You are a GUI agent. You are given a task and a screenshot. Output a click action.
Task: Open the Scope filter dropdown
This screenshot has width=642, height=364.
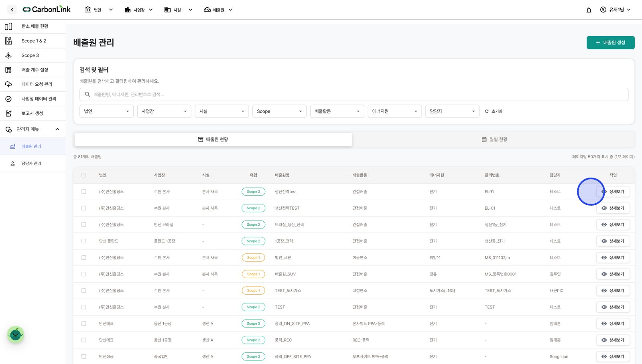[280, 111]
